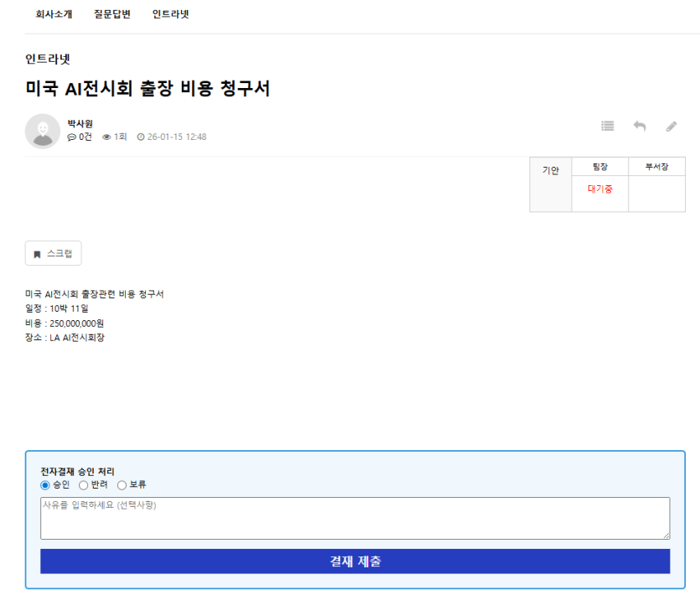Click the textarea resize grip

(666, 535)
